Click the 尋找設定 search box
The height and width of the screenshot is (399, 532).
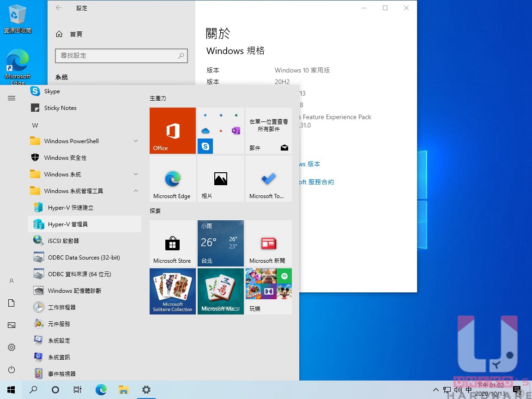(121, 55)
